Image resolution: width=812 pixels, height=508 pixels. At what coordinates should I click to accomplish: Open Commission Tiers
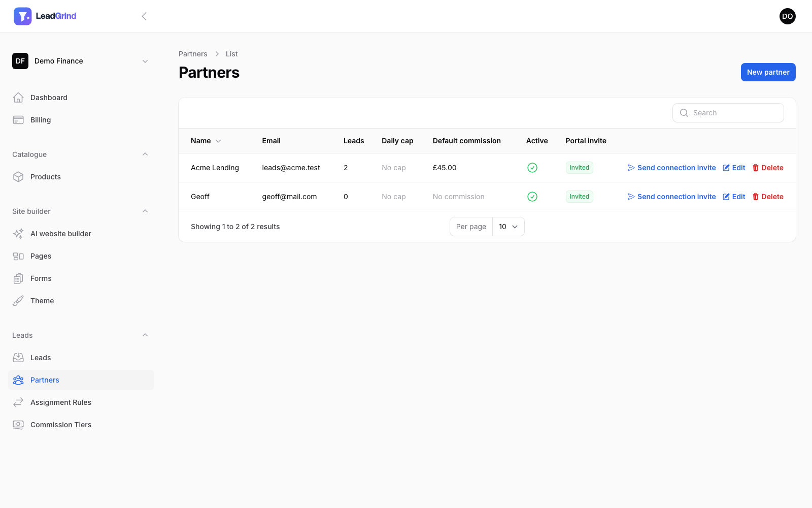(81, 425)
